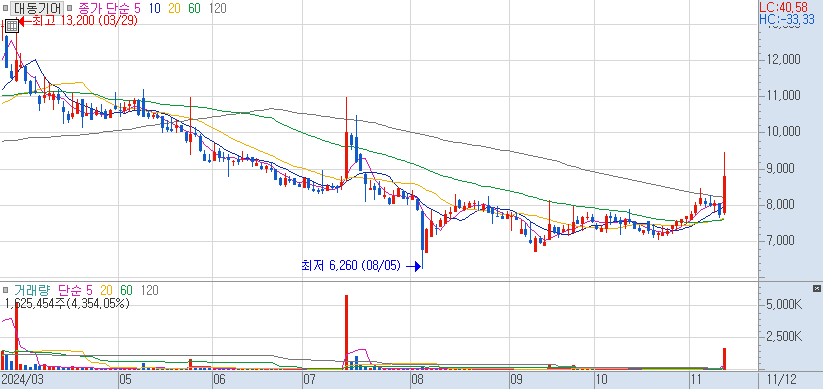This screenshot has height=389, width=823.
Task: Open the data table grid icon
Action: 12,25
